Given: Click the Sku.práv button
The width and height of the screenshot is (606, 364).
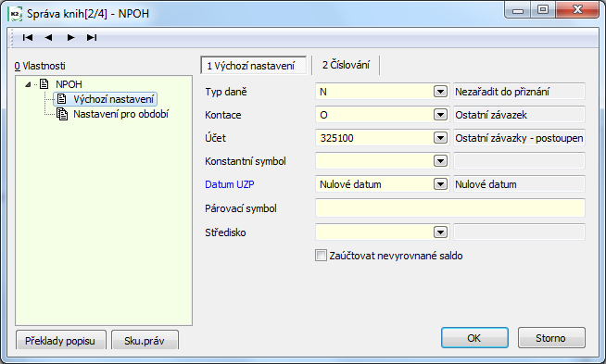Looking at the screenshot, I should [x=145, y=340].
